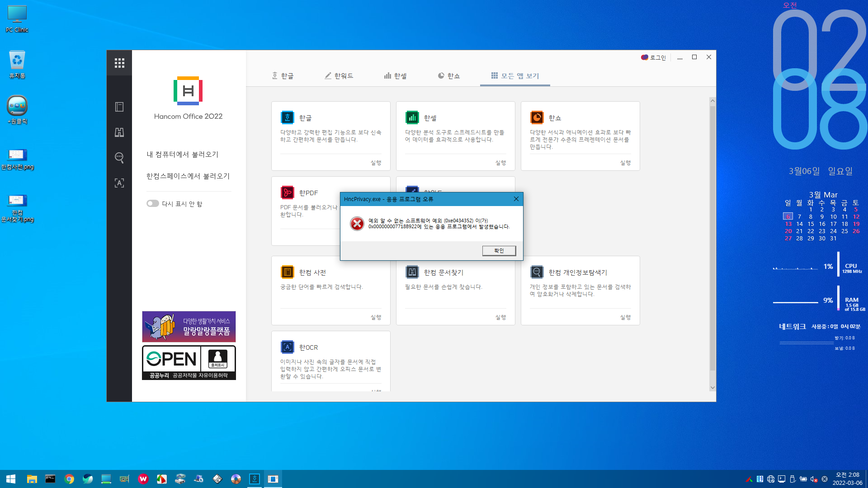This screenshot has height=488, width=868.
Task: Click the 한컴 문서찾기 app icon
Action: coord(412,272)
